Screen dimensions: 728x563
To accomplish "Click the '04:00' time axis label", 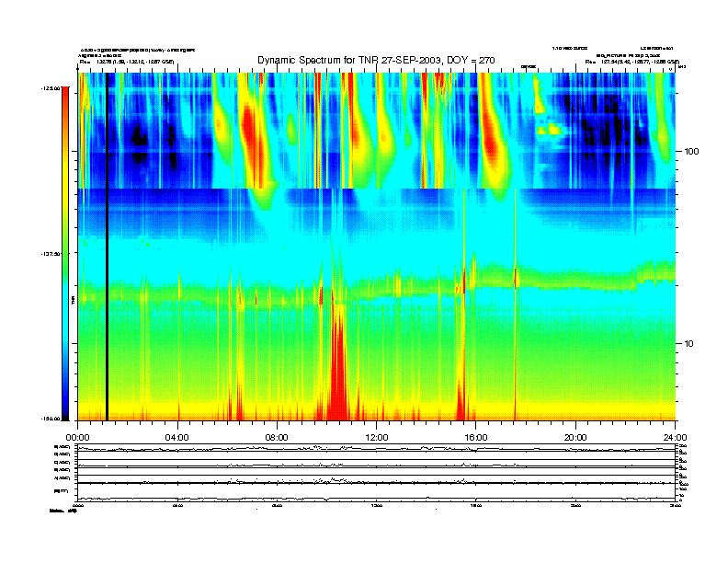I will point(177,438).
